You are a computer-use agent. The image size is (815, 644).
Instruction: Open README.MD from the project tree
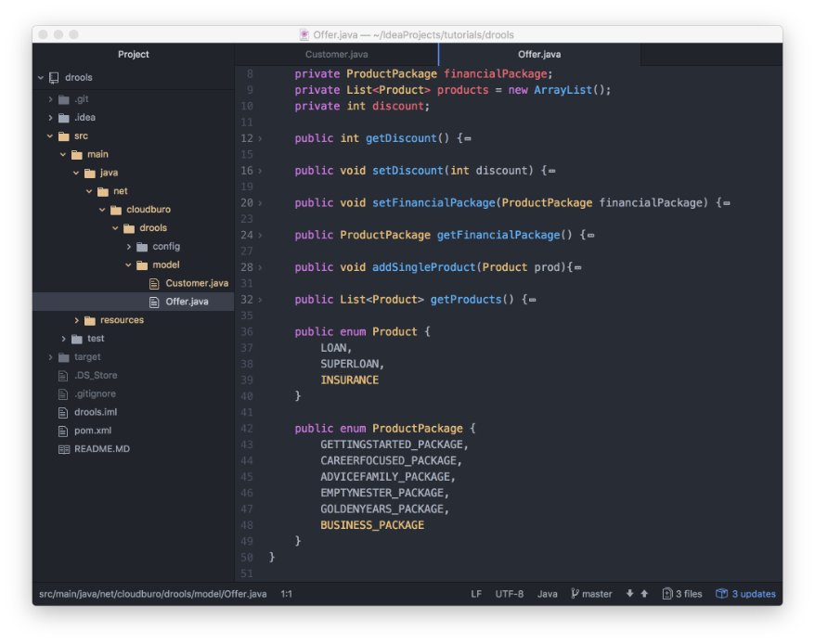pyautogui.click(x=101, y=449)
